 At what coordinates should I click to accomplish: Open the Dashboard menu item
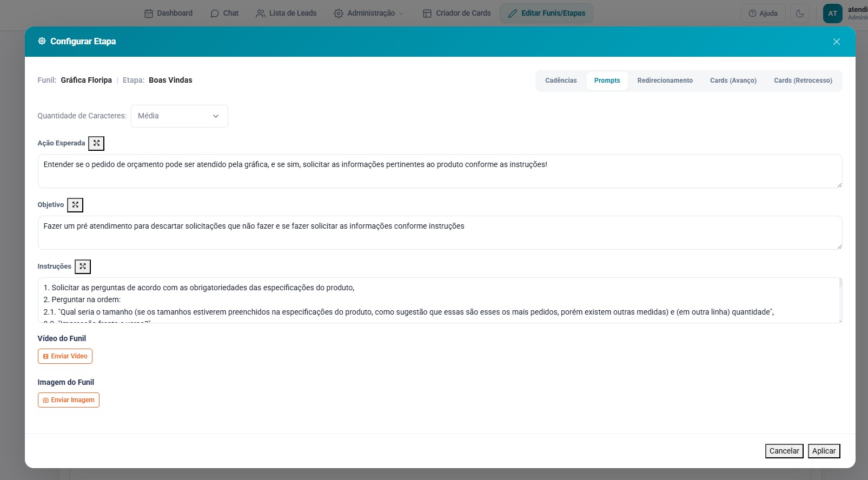(x=168, y=14)
